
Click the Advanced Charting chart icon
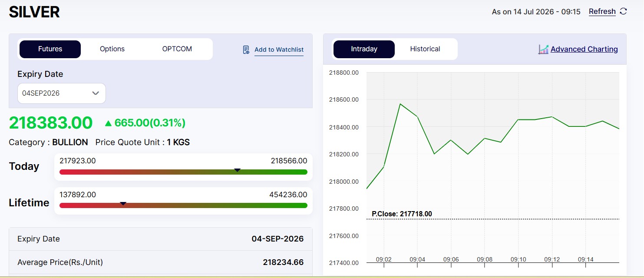(x=543, y=49)
